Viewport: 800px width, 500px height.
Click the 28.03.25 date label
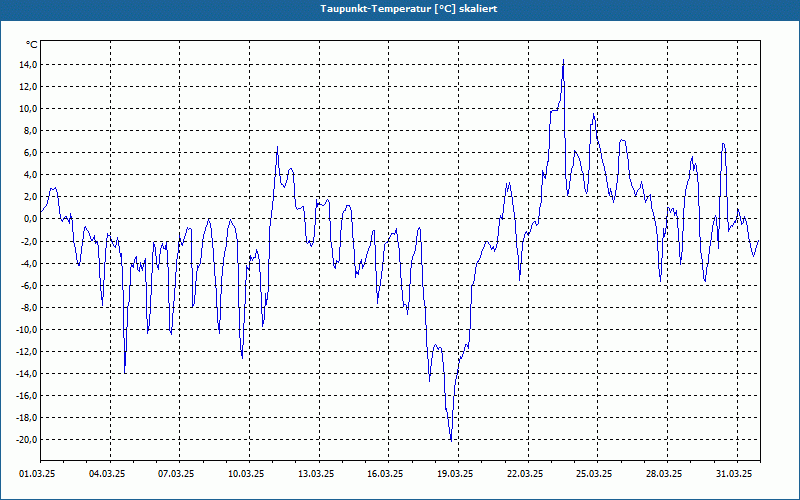(x=664, y=474)
